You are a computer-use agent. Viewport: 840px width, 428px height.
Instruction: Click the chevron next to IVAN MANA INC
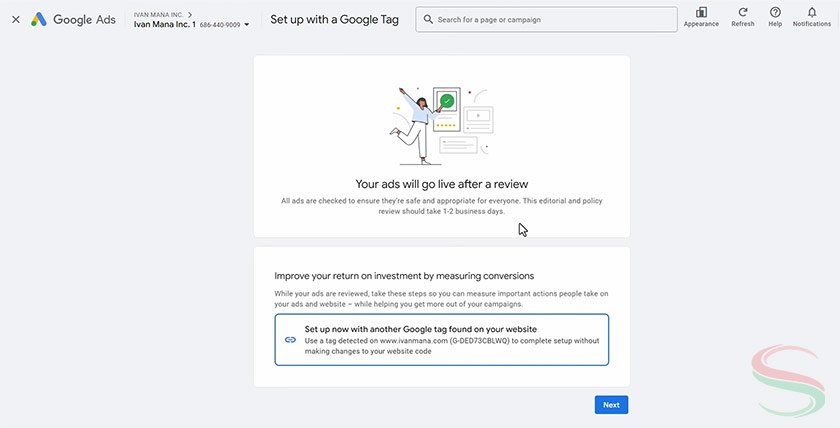tap(189, 14)
